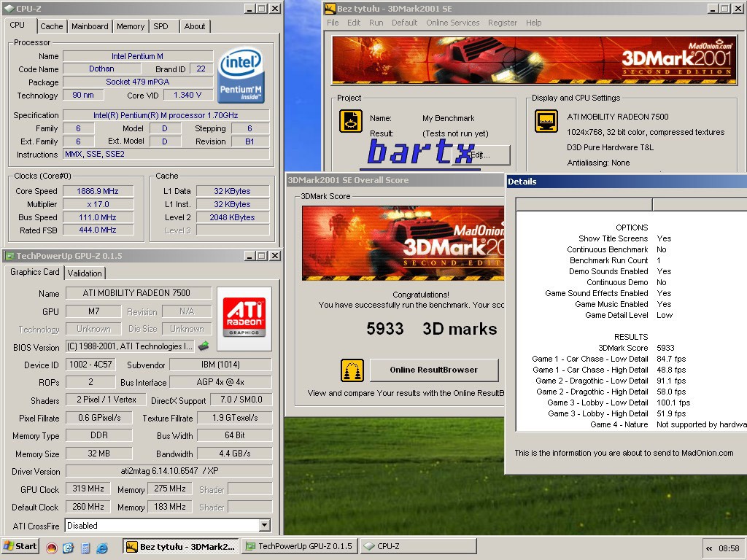The image size is (747, 560).
Task: Open the red round quick launch icon
Action: coord(52,548)
